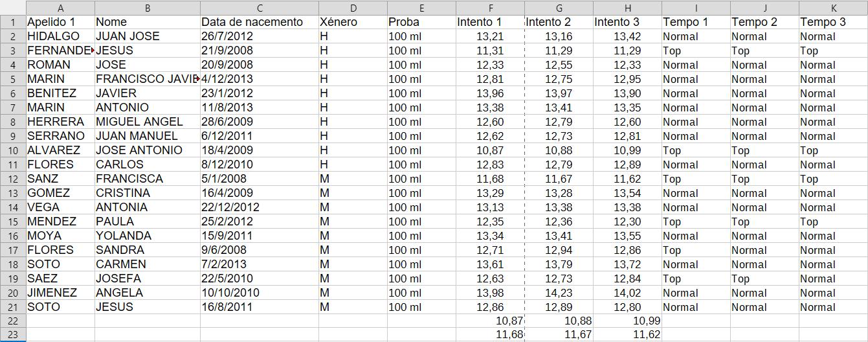Select the cell containing FRANCISCO JAVIE
Image resolution: width=868 pixels, height=342 pixels.
(x=148, y=79)
